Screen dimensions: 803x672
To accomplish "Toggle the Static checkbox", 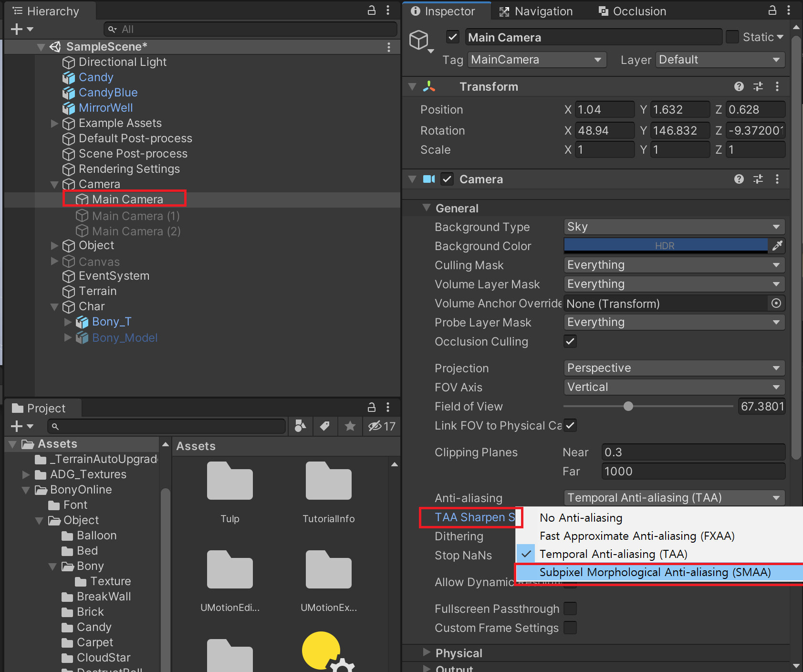I will click(732, 37).
